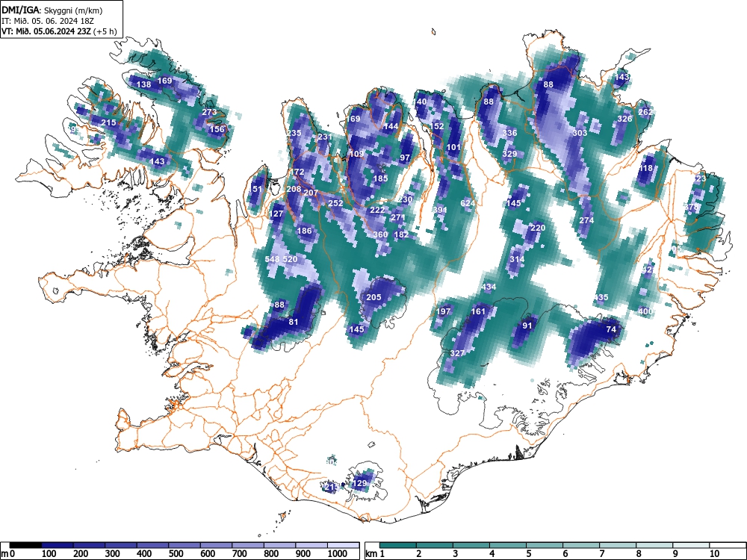Click the visibility value 222 on the map
This screenshot has height=560, width=747.
click(x=377, y=210)
